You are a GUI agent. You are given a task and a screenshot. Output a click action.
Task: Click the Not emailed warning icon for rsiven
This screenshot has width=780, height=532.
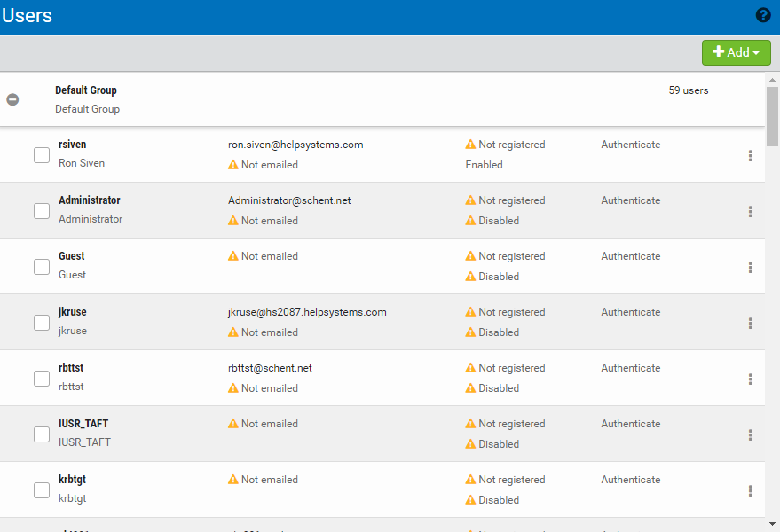233,165
